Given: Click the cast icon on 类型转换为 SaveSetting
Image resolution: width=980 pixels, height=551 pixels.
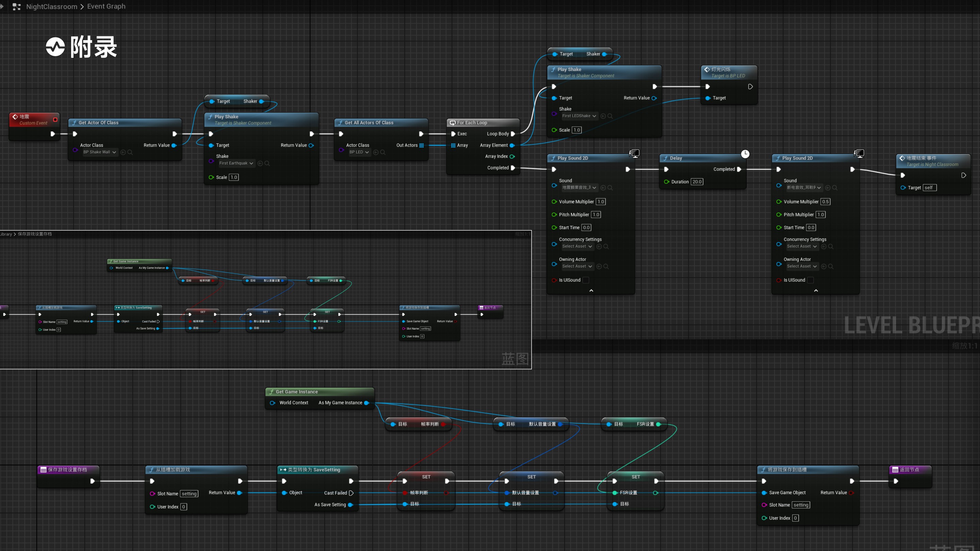Looking at the screenshot, I should coord(283,470).
